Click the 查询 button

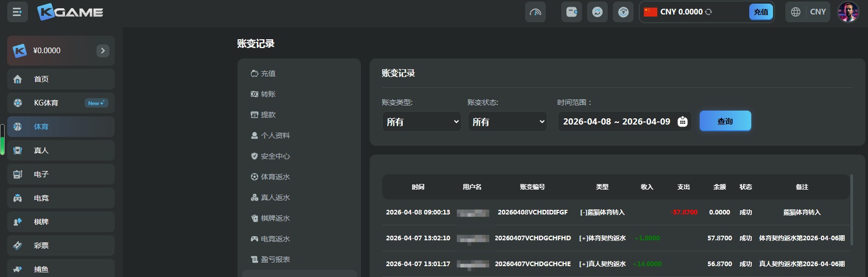725,121
